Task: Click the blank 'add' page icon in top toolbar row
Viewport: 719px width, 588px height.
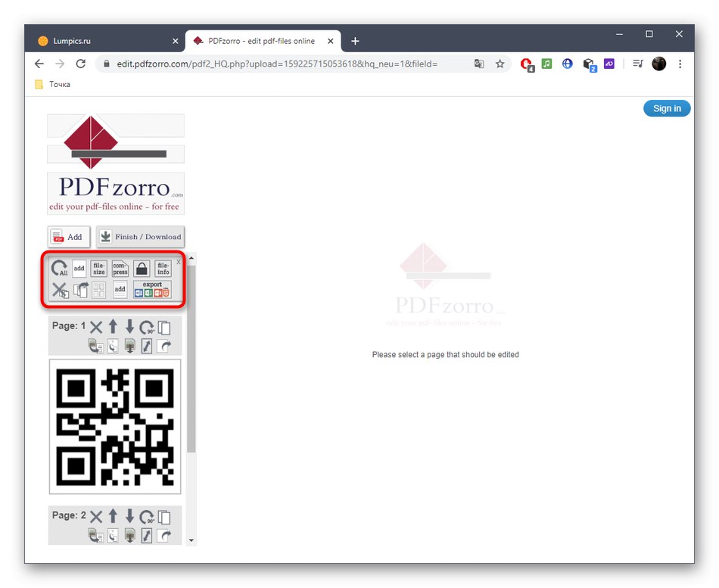Action: 79,269
